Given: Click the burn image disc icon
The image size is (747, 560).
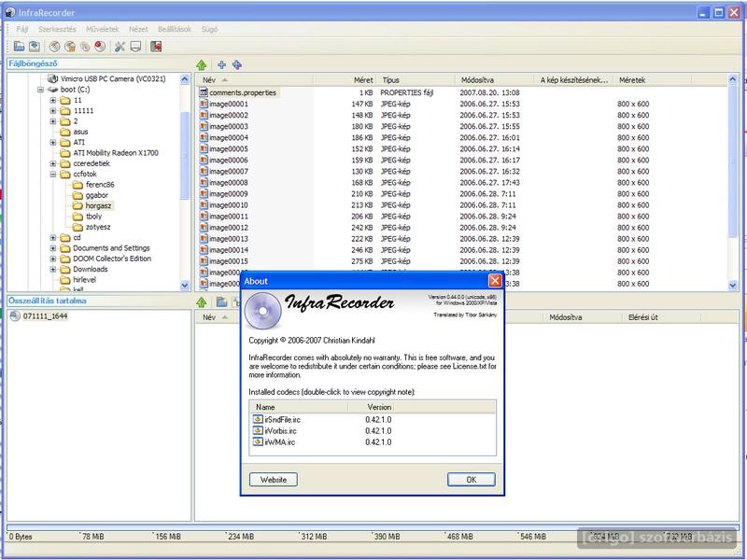Looking at the screenshot, I should 70,46.
